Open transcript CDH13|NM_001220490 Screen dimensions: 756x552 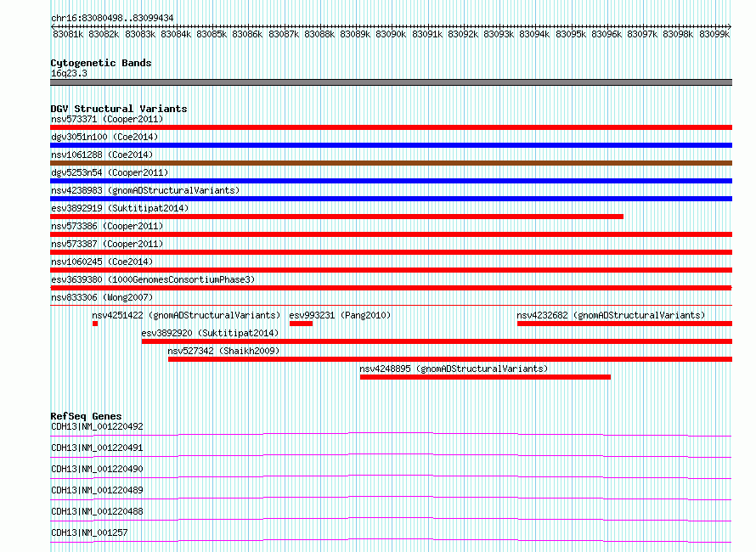click(97, 469)
